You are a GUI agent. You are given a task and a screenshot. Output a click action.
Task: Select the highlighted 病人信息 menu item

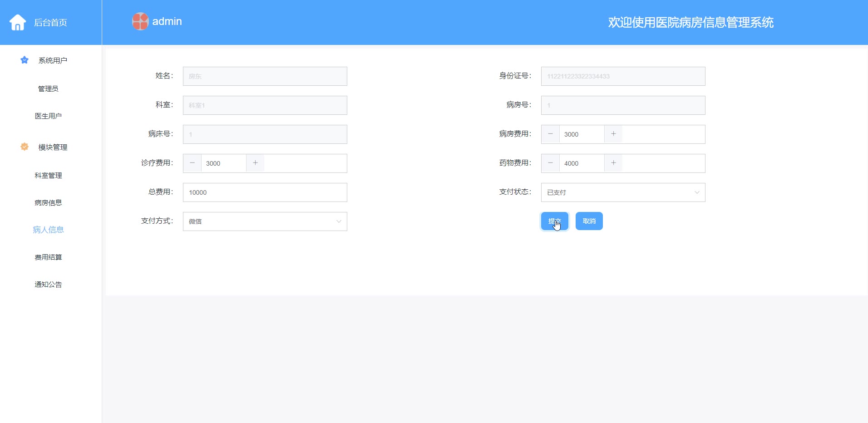coord(48,230)
